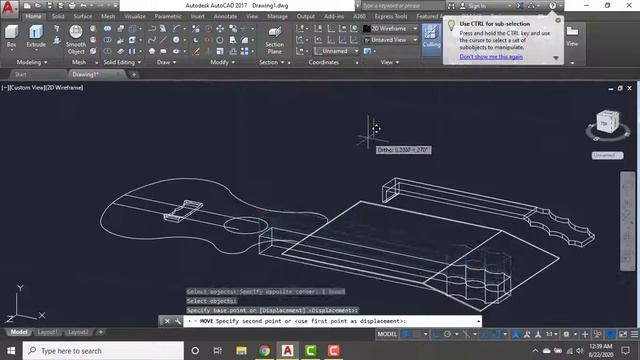Switch to the Parametric ribbon tab

pos(168,16)
